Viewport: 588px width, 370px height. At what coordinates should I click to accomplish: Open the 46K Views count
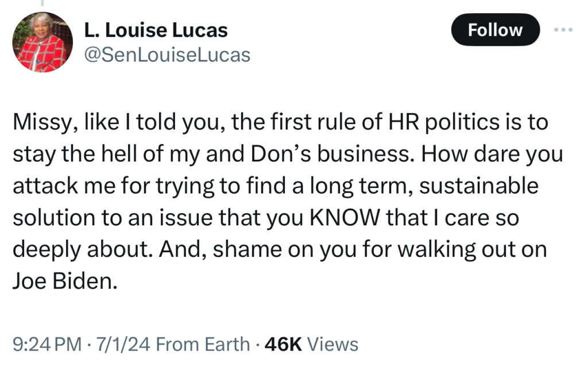point(311,344)
